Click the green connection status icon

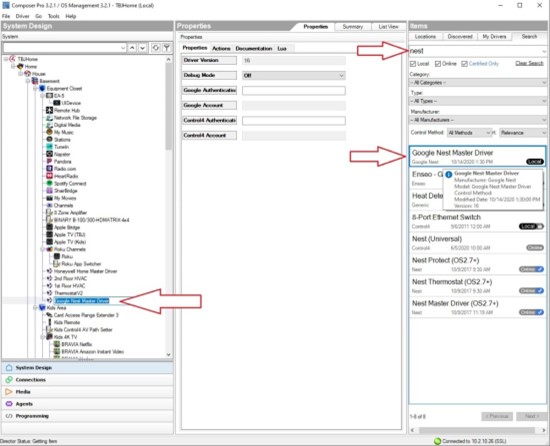click(x=437, y=441)
